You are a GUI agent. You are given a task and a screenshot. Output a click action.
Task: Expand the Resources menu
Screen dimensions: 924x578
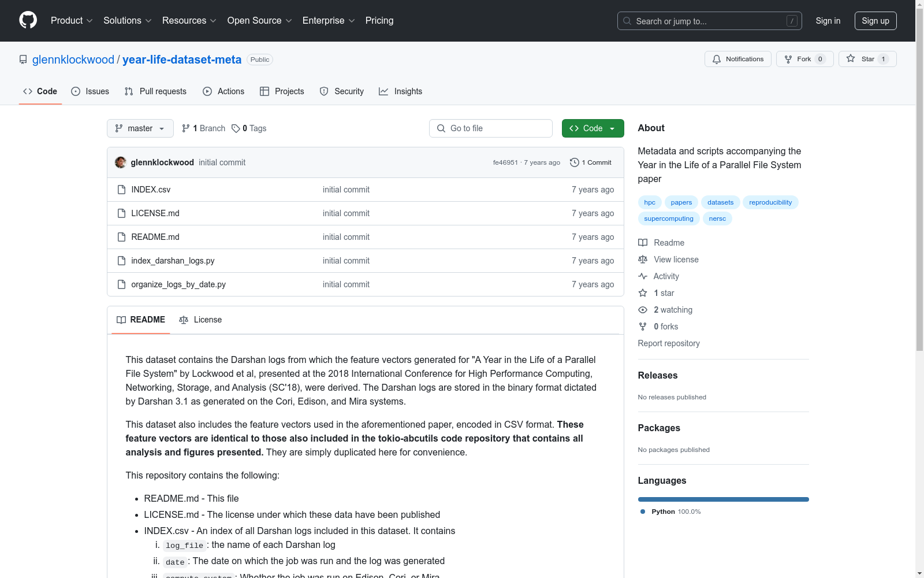(x=189, y=21)
